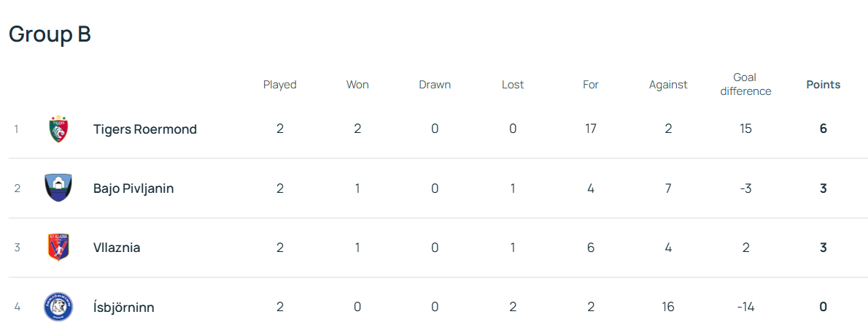Click the Against column header
This screenshot has height=336, width=868.
click(668, 85)
